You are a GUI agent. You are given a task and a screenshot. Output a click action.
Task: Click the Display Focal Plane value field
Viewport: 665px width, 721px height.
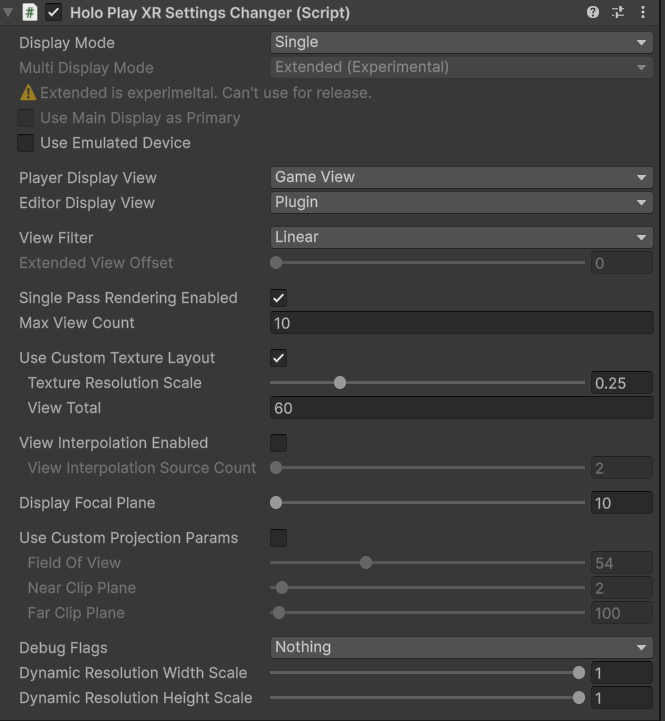click(622, 503)
